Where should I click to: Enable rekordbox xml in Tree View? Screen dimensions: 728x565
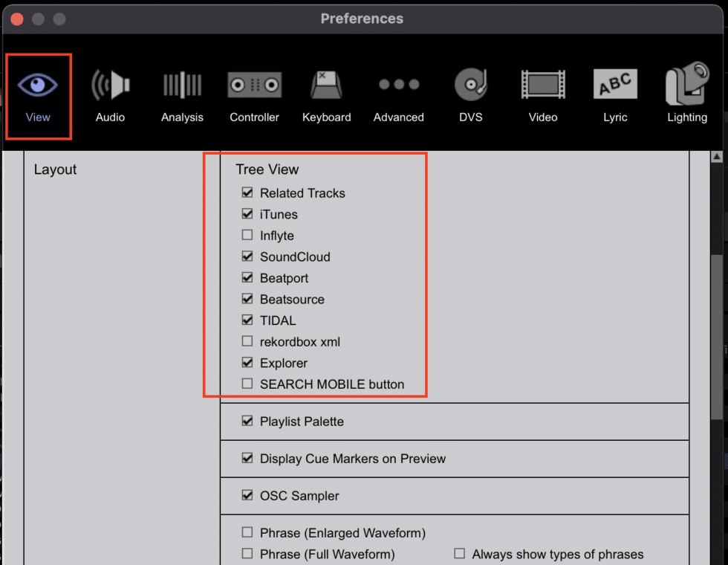pos(249,341)
